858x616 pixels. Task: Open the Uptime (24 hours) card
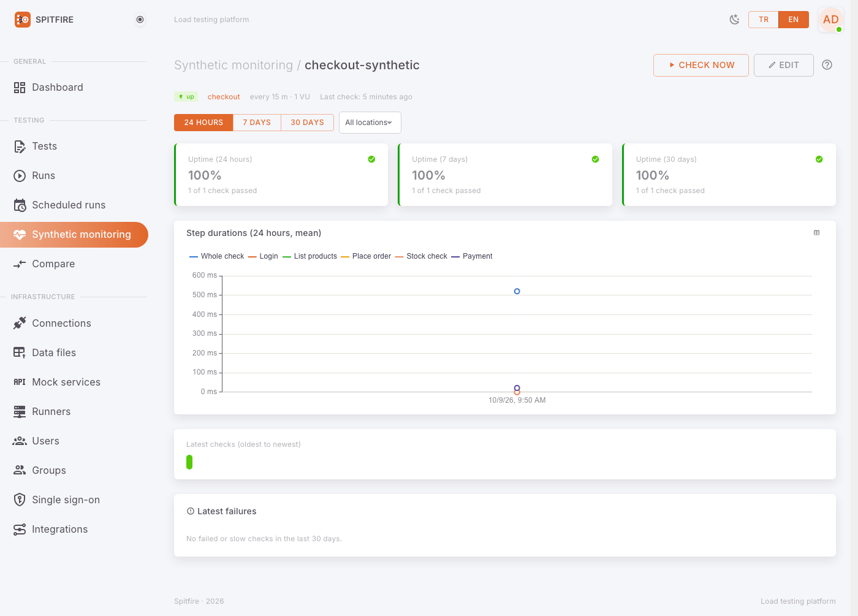(x=281, y=175)
